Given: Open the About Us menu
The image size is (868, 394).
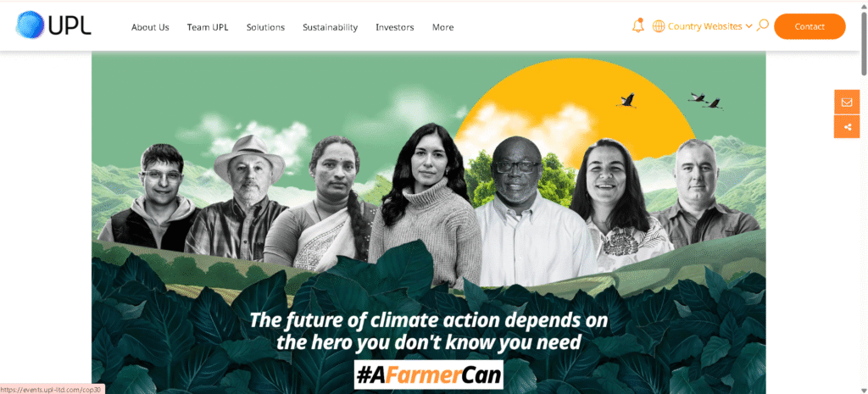Looking at the screenshot, I should pyautogui.click(x=150, y=27).
